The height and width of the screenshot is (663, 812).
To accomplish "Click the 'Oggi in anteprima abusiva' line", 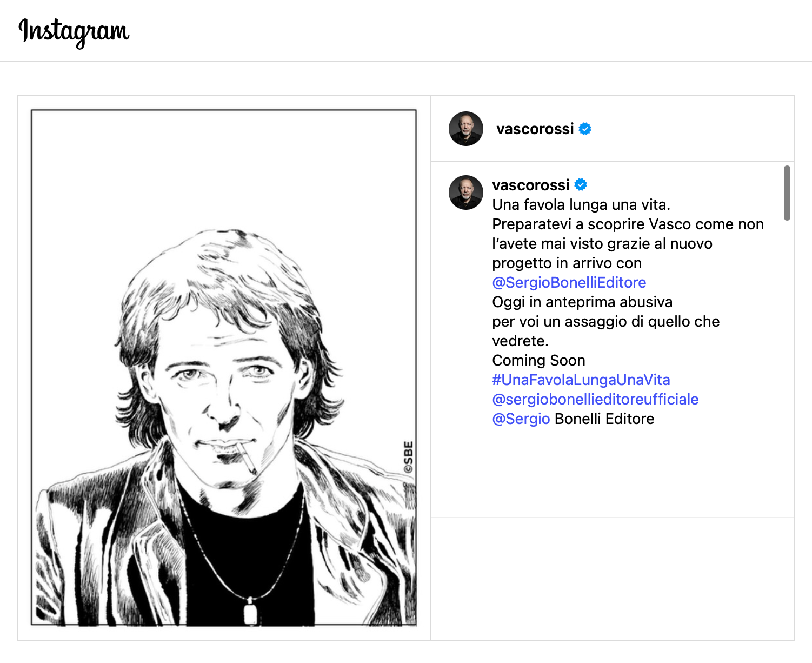I will pyautogui.click(x=582, y=302).
